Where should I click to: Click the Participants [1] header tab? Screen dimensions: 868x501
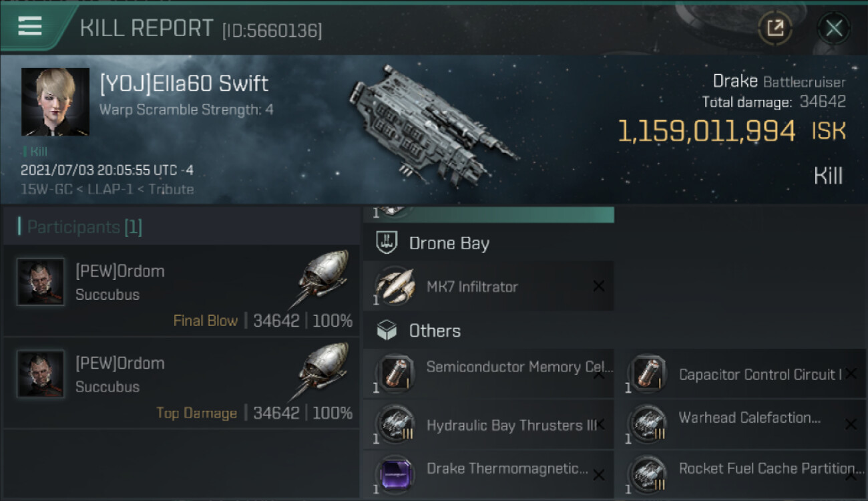point(85,227)
